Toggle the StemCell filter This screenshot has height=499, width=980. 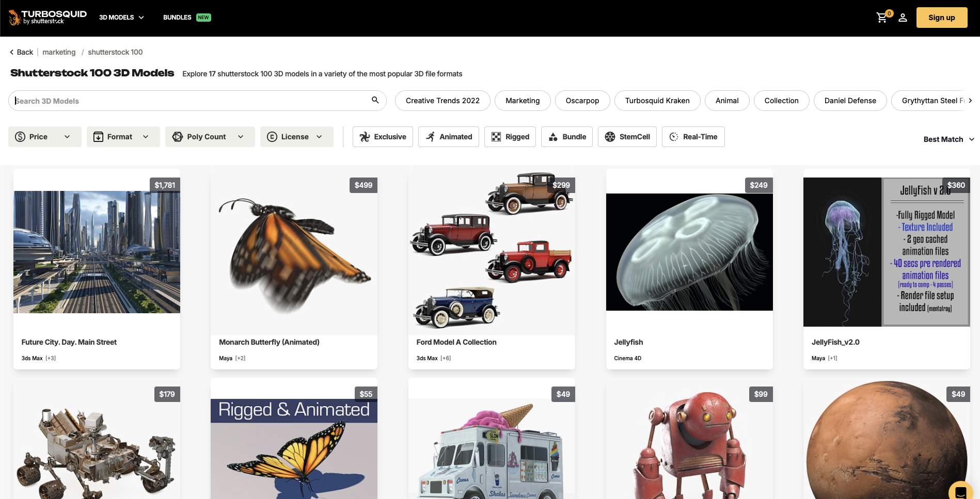click(627, 137)
